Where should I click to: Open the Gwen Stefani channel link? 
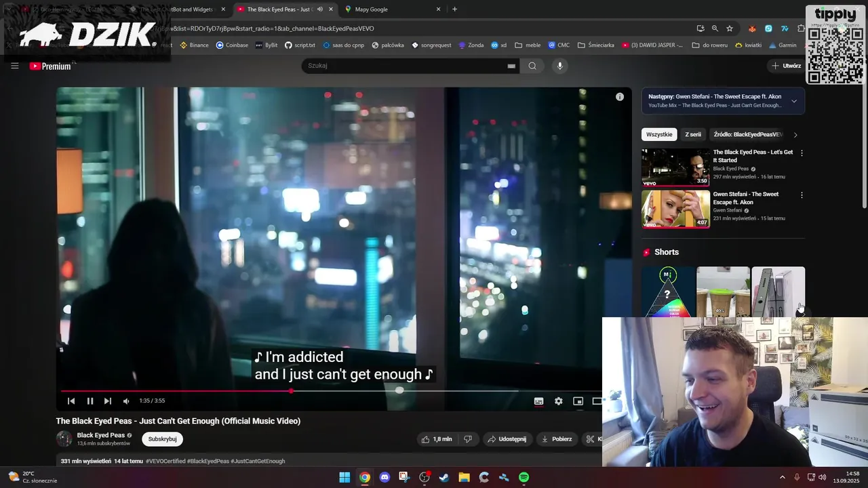tap(728, 210)
